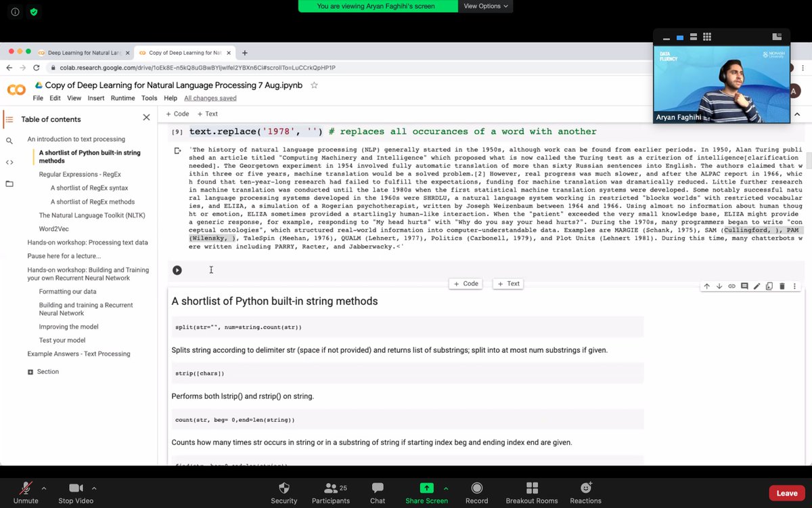
Task: Open View Options dropdown
Action: [487, 6]
